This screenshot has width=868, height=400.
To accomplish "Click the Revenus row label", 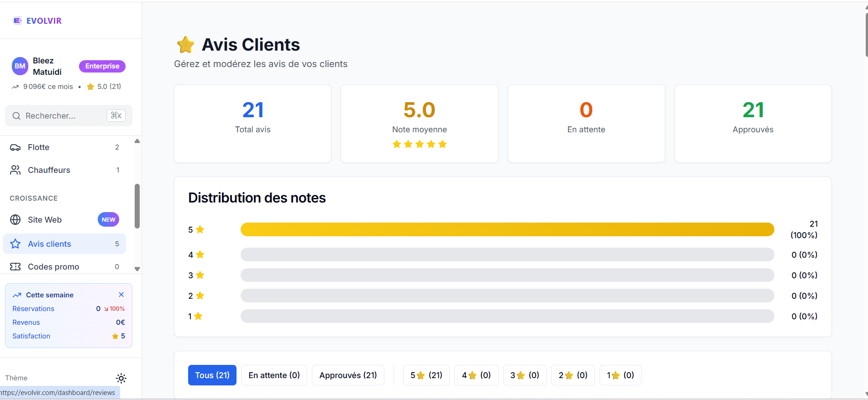I will pos(26,322).
